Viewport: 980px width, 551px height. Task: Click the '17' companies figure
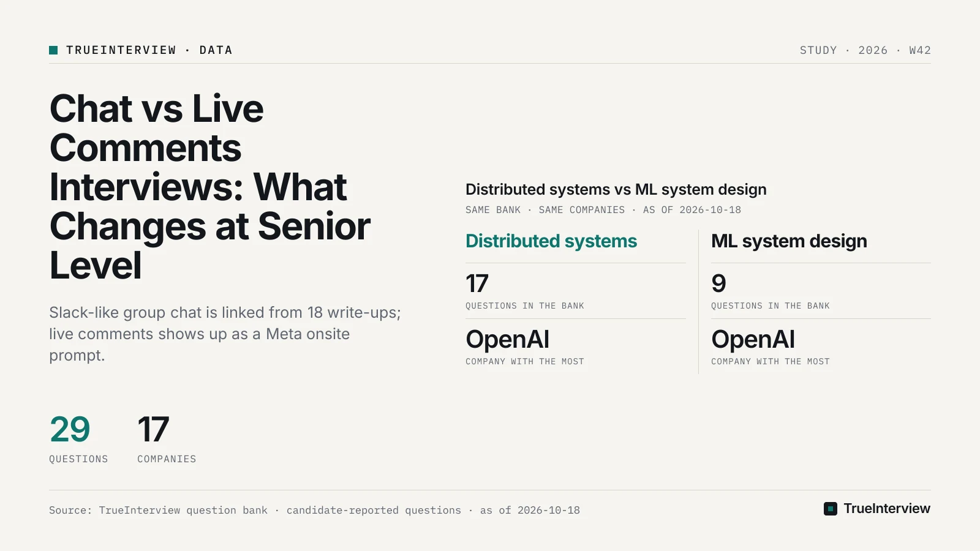(153, 429)
